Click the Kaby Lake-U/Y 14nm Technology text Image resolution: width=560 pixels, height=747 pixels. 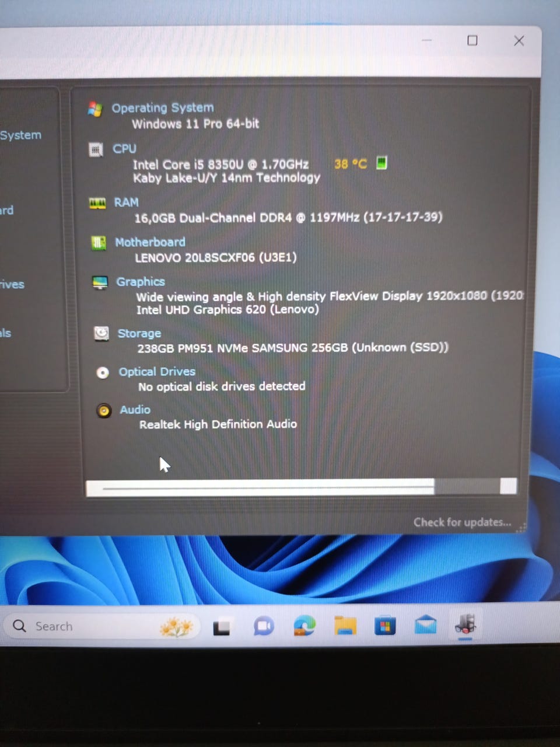(227, 177)
